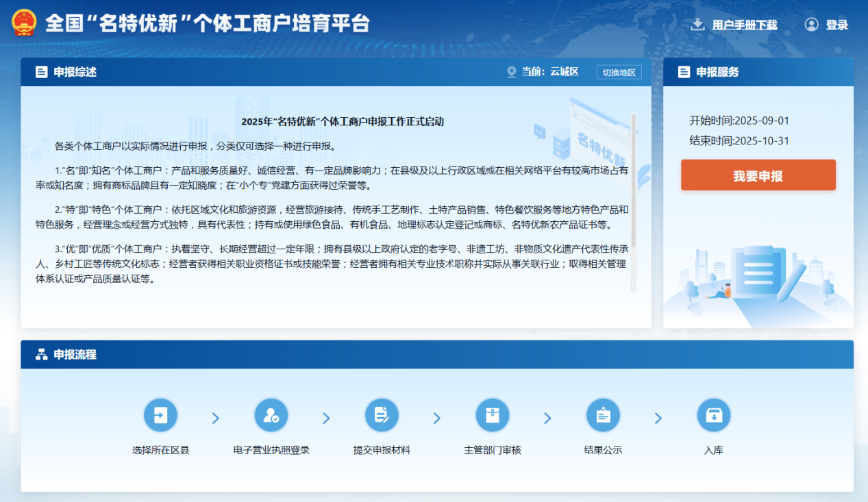Select the 电子营业执照登录 step icon
This screenshot has height=502, width=868.
[x=271, y=415]
